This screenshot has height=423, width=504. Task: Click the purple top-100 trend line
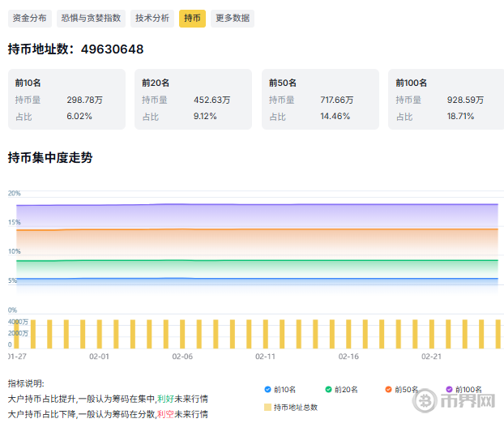click(x=257, y=204)
